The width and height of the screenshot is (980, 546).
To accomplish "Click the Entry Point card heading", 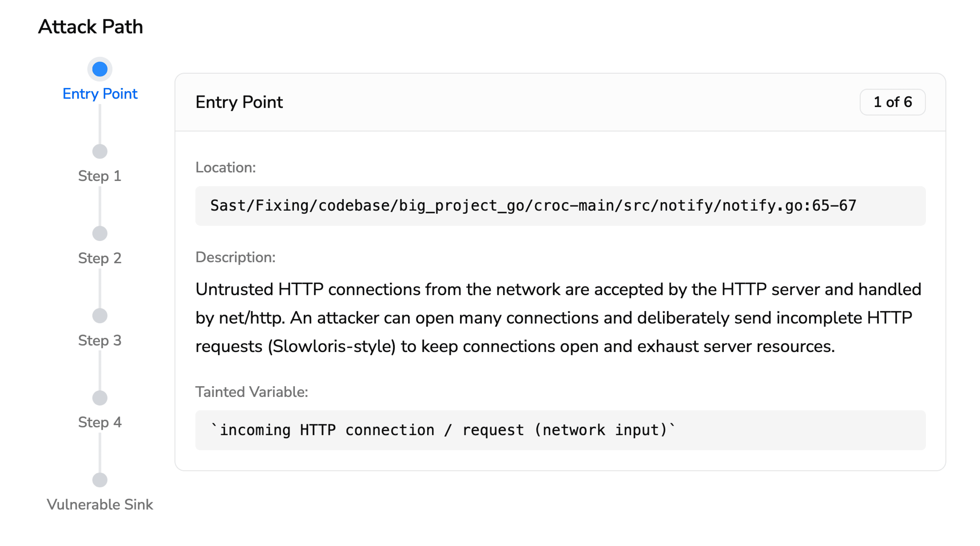I will 239,102.
